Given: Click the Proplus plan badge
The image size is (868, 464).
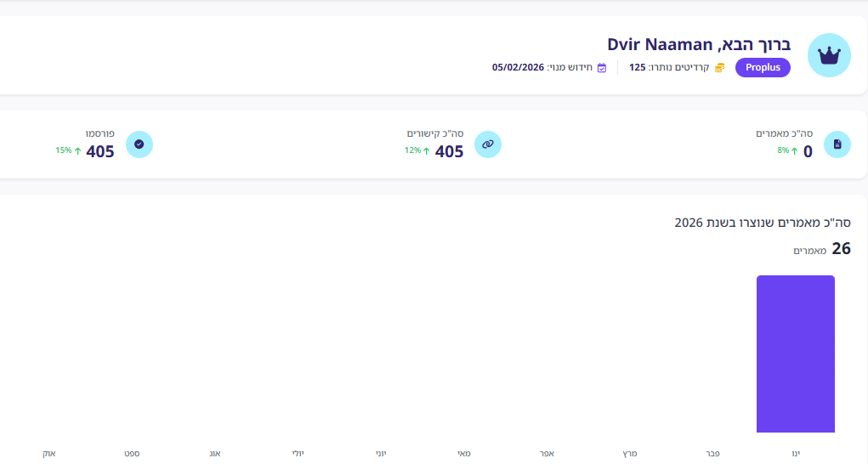Looking at the screenshot, I should pos(763,67).
